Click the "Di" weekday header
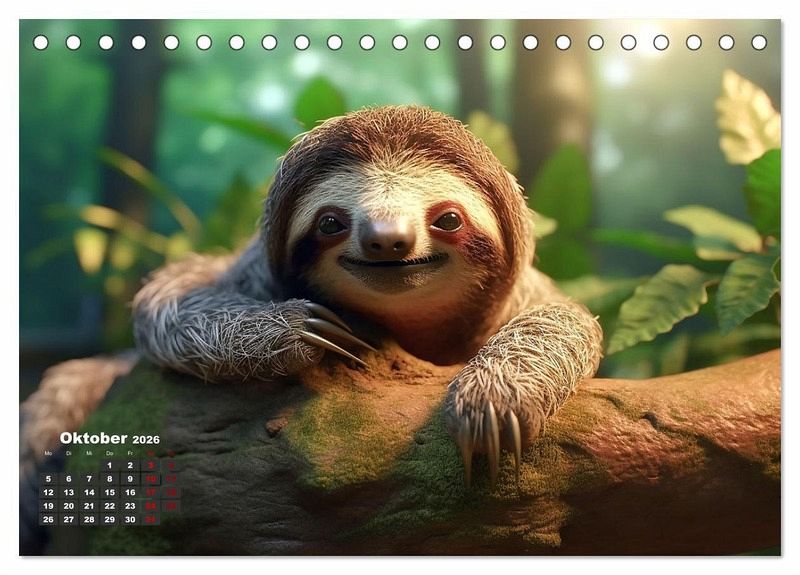Viewport: 800px width, 575px height. pos(69,453)
